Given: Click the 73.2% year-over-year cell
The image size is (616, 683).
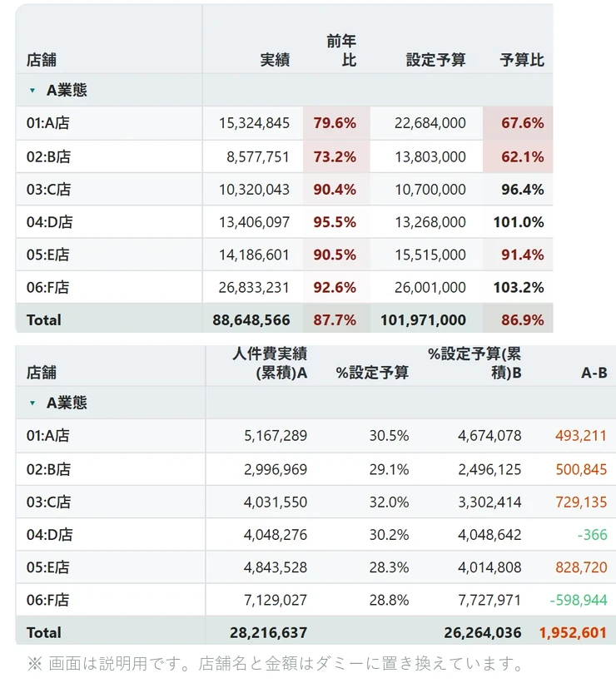Looking at the screenshot, I should click(x=335, y=156).
